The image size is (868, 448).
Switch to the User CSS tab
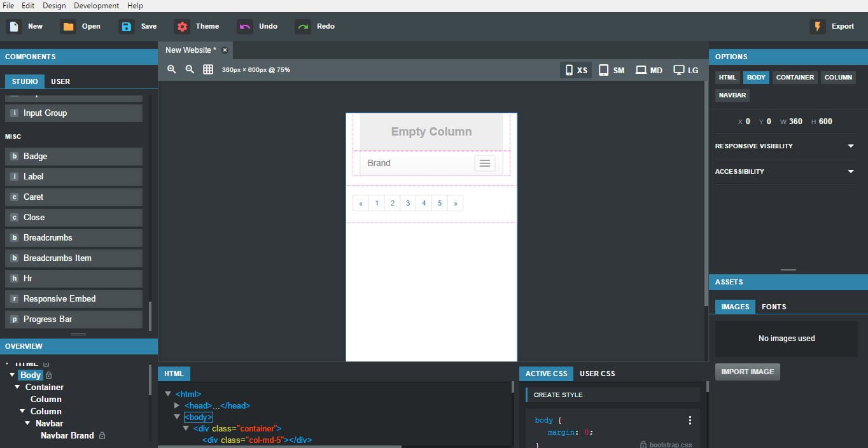[x=597, y=374]
